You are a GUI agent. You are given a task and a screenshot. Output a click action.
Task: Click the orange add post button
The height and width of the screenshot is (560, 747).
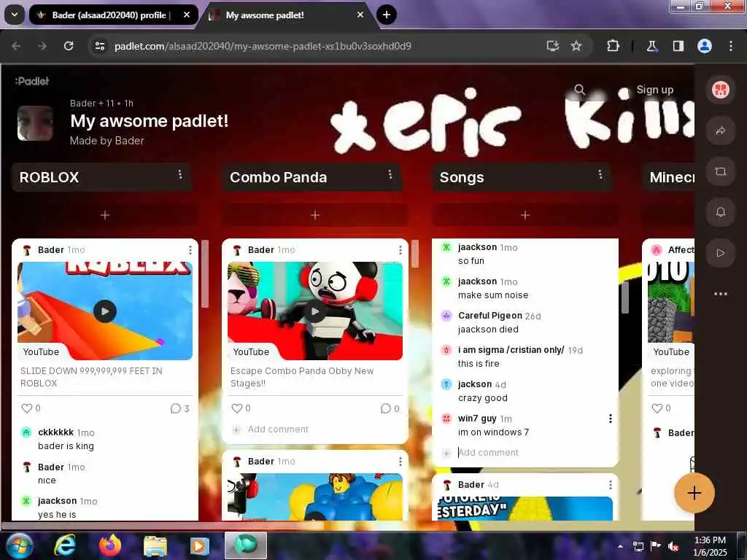pyautogui.click(x=694, y=493)
